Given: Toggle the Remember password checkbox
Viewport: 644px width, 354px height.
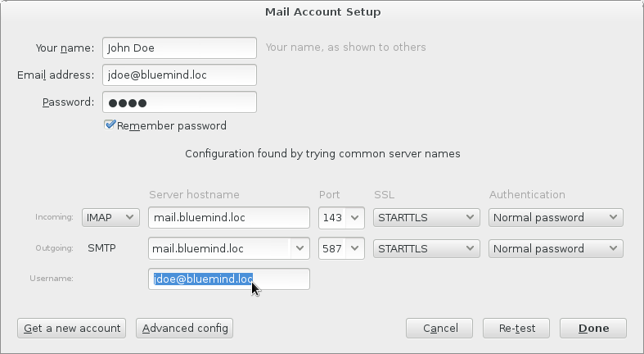Looking at the screenshot, I should pyautogui.click(x=110, y=125).
